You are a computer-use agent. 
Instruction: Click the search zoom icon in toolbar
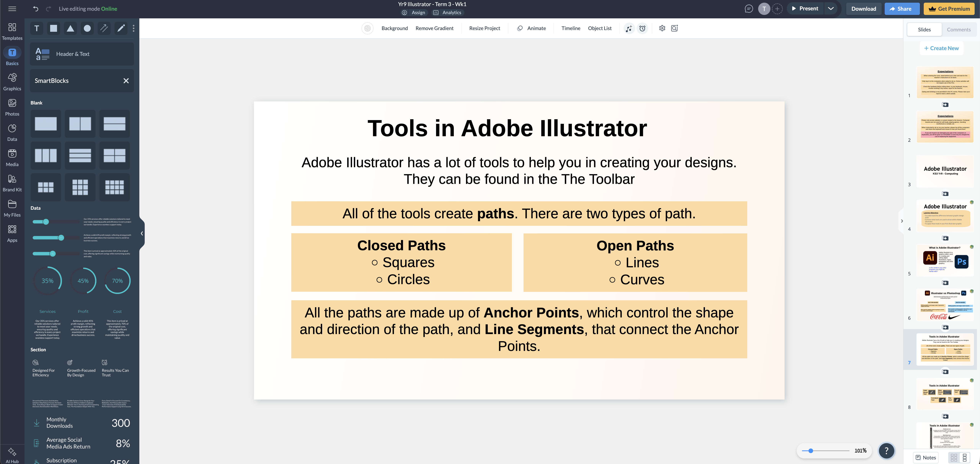click(x=675, y=28)
